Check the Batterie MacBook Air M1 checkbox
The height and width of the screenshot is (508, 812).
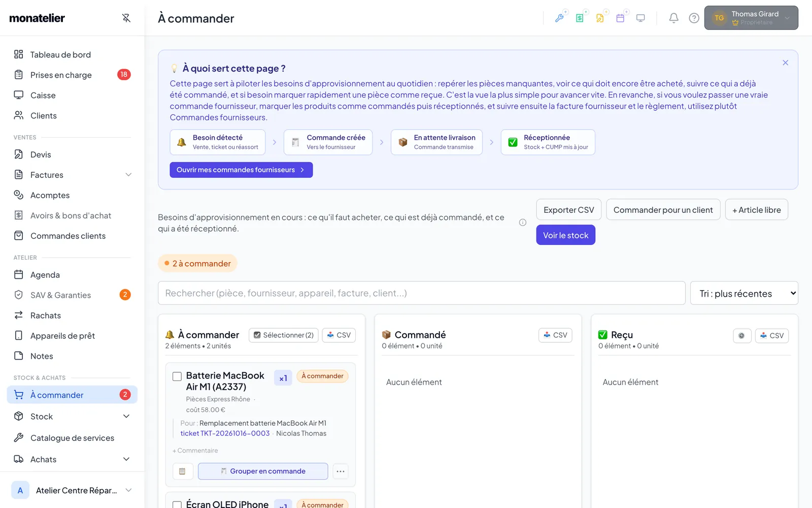pos(177,376)
